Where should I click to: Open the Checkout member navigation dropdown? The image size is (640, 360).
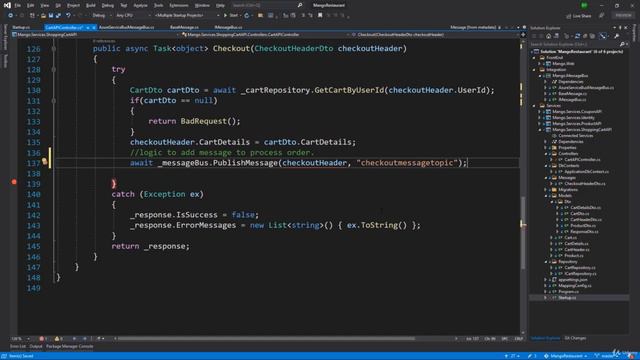point(436,35)
